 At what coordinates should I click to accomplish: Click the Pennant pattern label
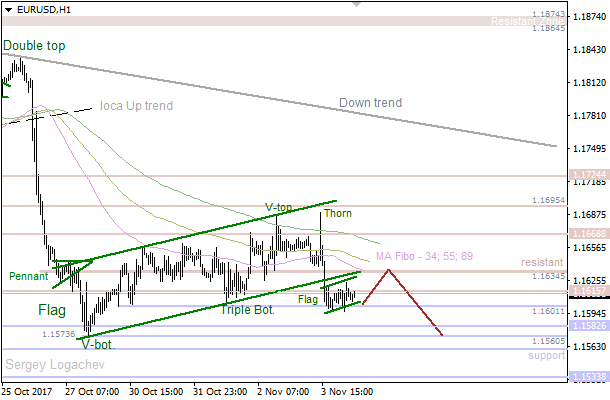click(x=29, y=275)
